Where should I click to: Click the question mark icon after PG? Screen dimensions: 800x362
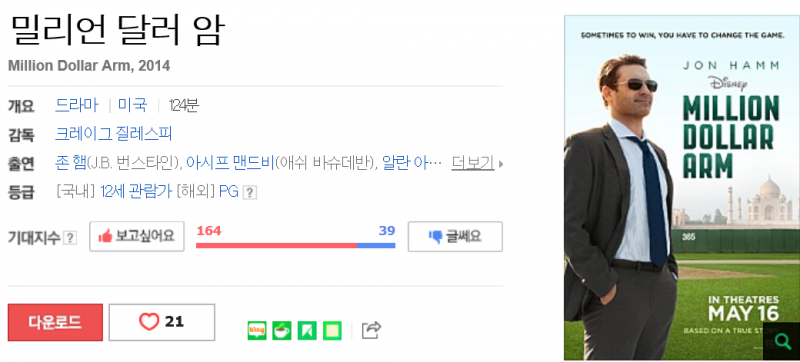[249, 192]
